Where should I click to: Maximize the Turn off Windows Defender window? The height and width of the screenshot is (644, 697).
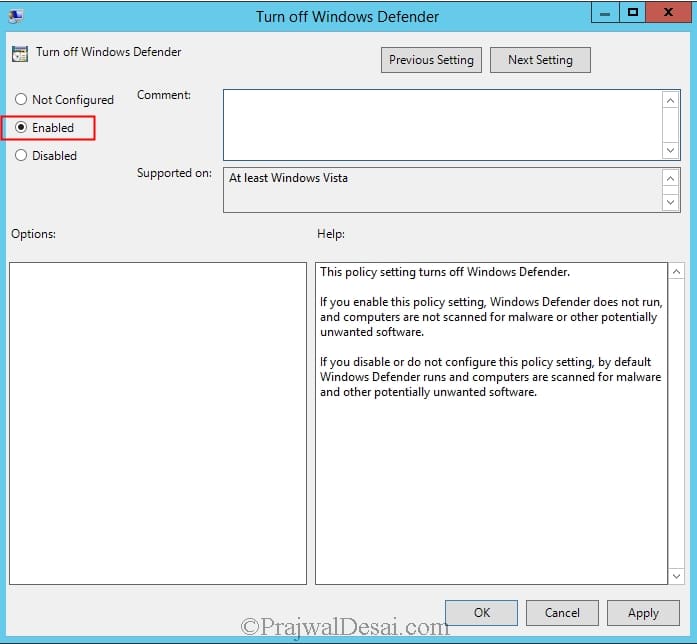click(633, 13)
